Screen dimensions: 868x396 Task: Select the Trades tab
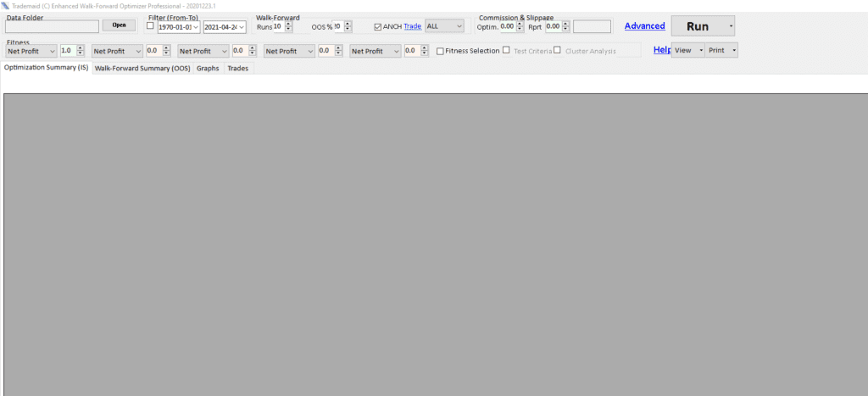tap(238, 68)
